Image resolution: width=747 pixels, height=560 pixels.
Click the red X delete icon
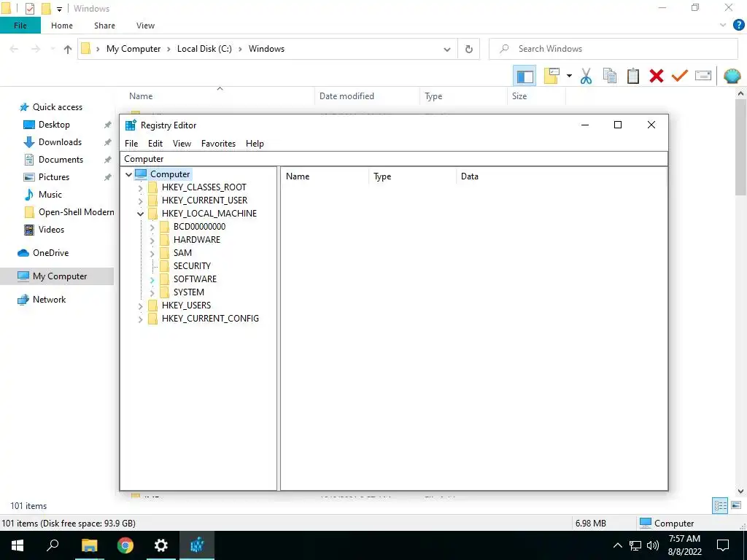[657, 76]
